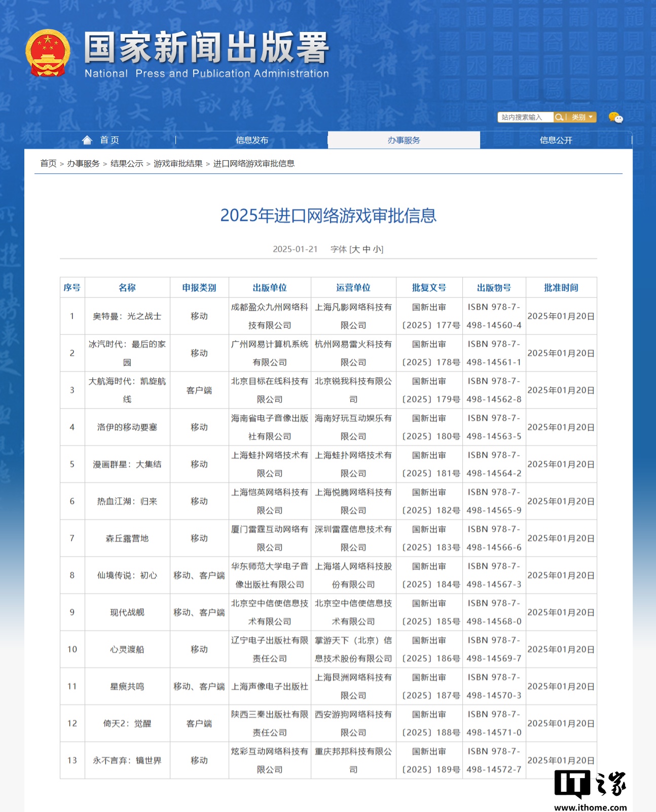Click ISBN 978-7-498-14568-0
This screenshot has width=656, height=812.
click(x=494, y=612)
